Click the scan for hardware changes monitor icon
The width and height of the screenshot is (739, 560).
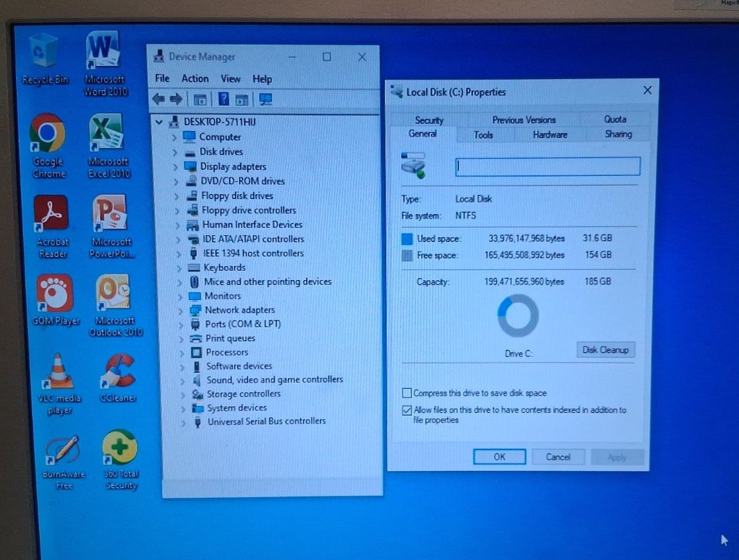tap(266, 100)
